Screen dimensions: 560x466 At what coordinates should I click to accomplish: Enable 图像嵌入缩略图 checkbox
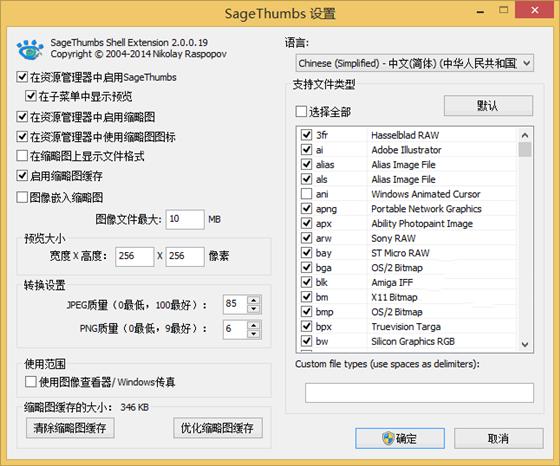click(22, 197)
